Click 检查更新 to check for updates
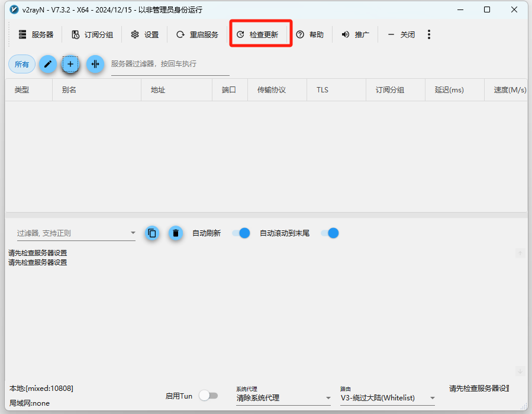This screenshot has height=414, width=532. [257, 35]
